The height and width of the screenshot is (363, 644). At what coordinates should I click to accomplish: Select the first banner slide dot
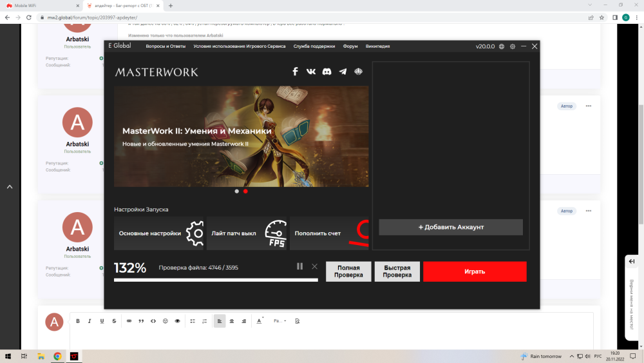[x=237, y=191]
